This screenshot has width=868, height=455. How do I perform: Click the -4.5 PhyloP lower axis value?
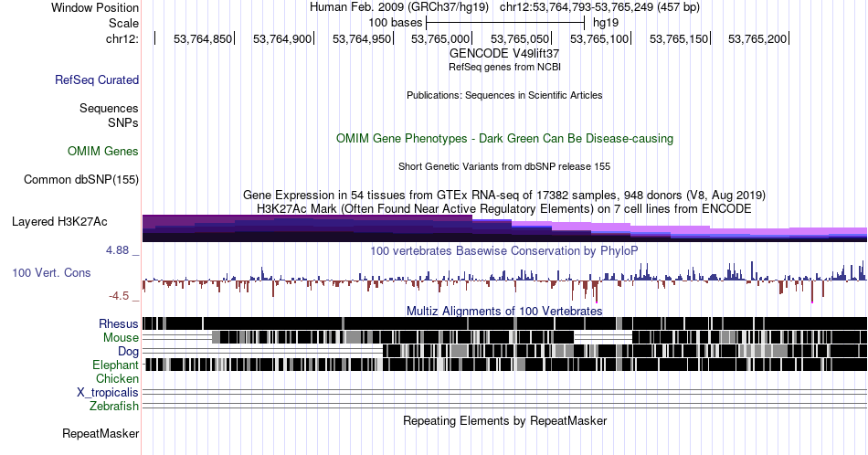(x=119, y=296)
